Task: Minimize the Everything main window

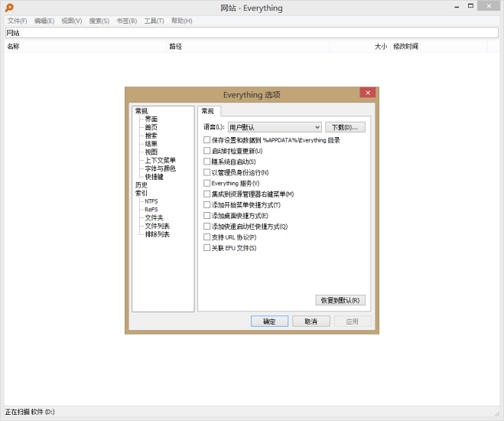Action: coord(457,6)
